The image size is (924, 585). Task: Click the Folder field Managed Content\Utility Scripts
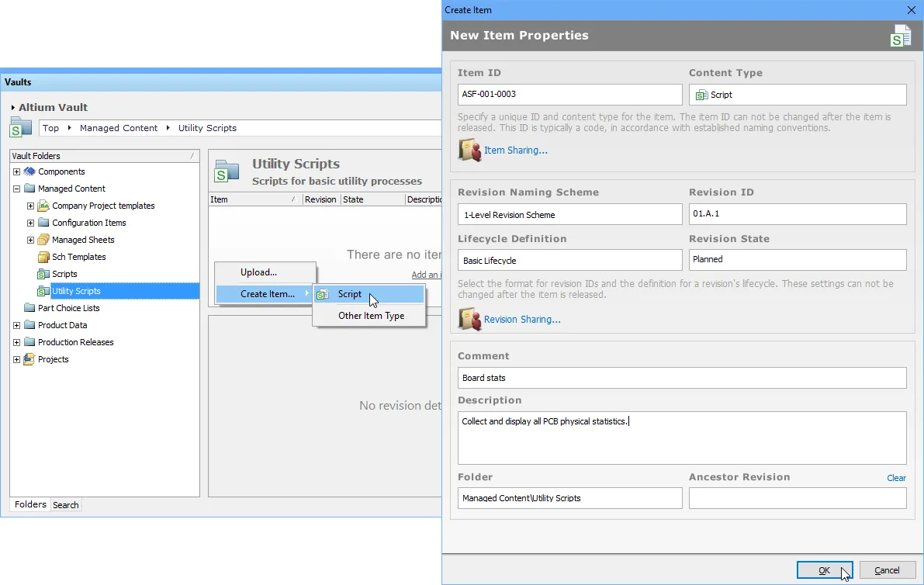(570, 498)
